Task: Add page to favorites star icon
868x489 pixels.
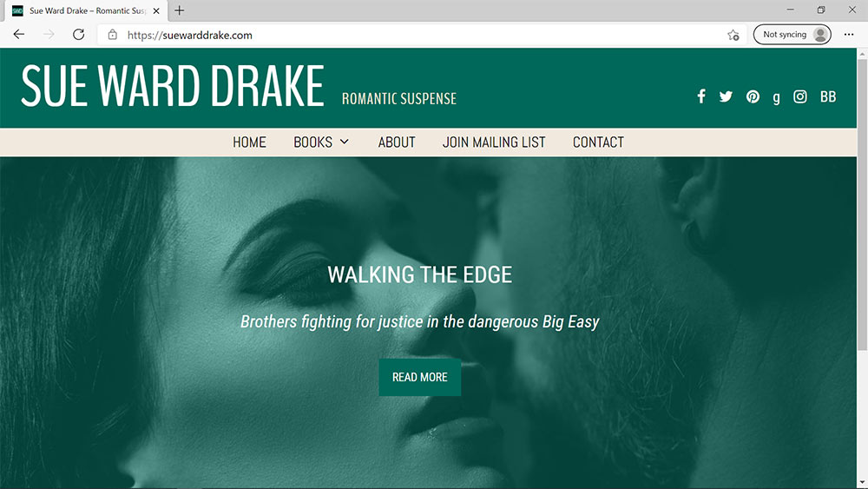Action: coord(733,35)
